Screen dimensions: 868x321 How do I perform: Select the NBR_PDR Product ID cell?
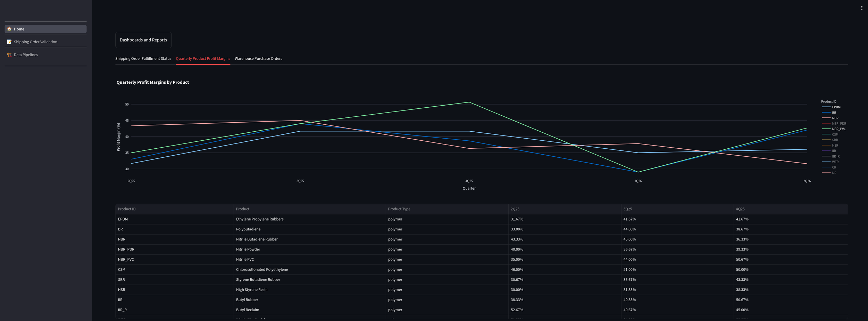tap(174, 249)
